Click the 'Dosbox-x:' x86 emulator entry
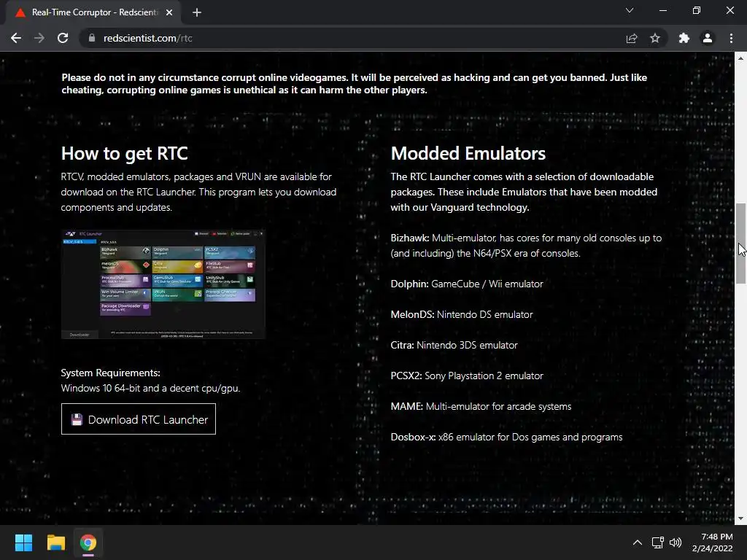 [506, 437]
